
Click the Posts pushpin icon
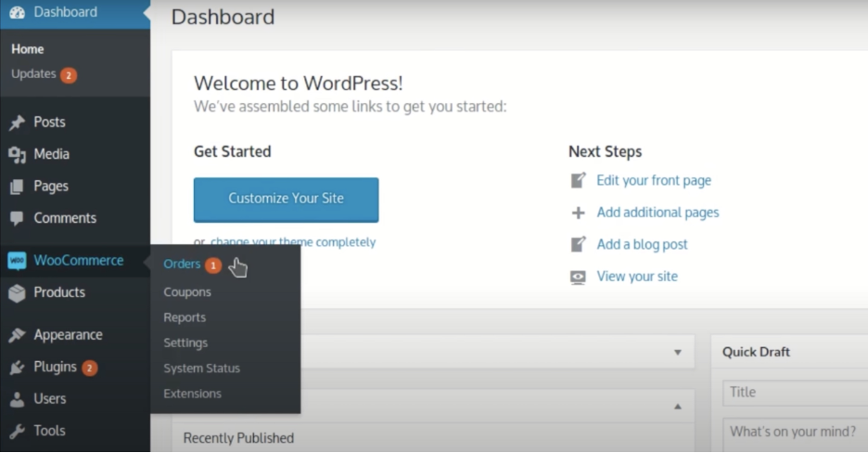coord(17,123)
